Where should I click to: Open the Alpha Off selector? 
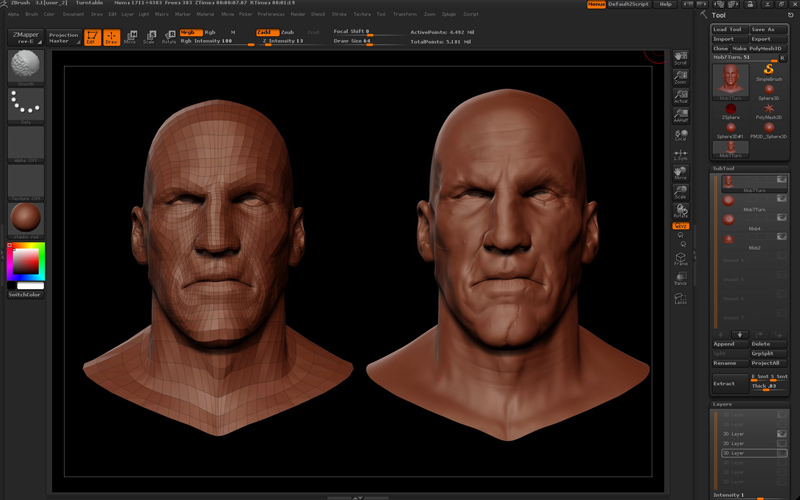[26, 144]
